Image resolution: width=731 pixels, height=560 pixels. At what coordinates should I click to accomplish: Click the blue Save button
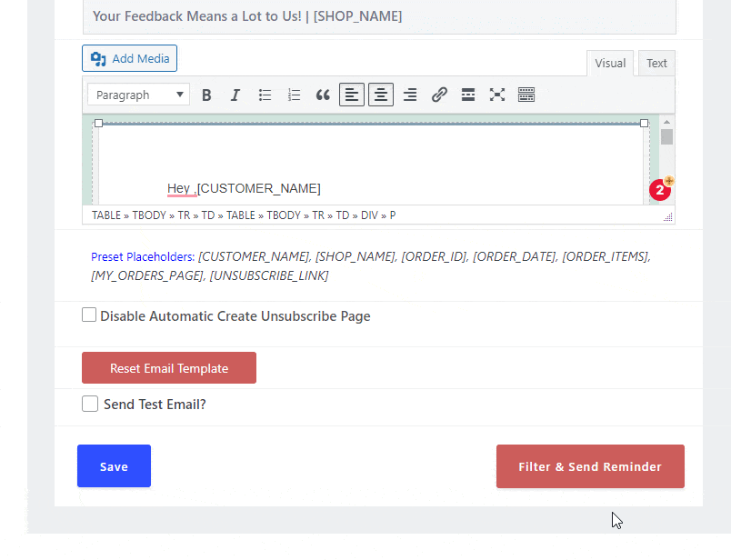point(115,465)
